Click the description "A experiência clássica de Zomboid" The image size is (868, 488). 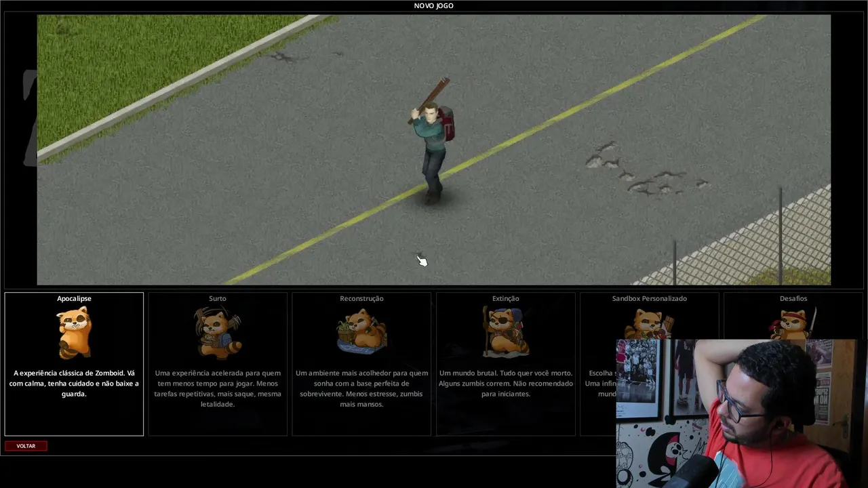click(74, 384)
